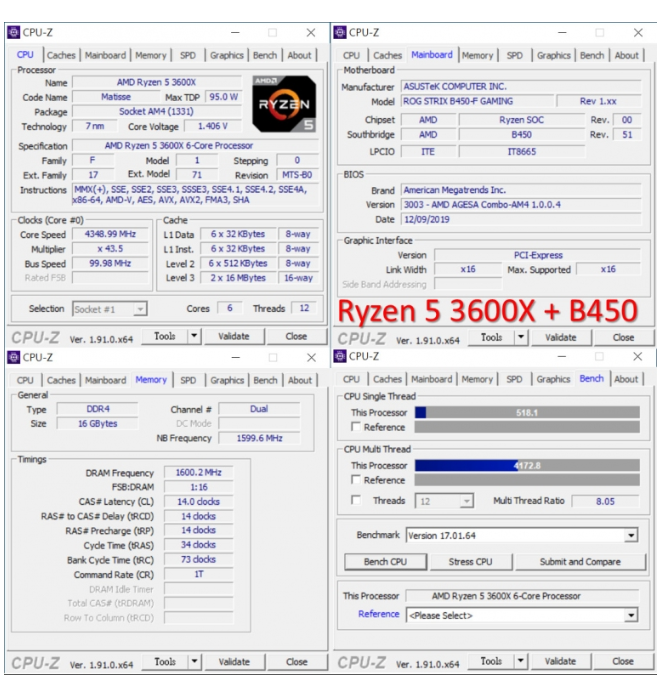
Task: Click CPU-Z app icon in Mainboard window title
Action: 340,32
